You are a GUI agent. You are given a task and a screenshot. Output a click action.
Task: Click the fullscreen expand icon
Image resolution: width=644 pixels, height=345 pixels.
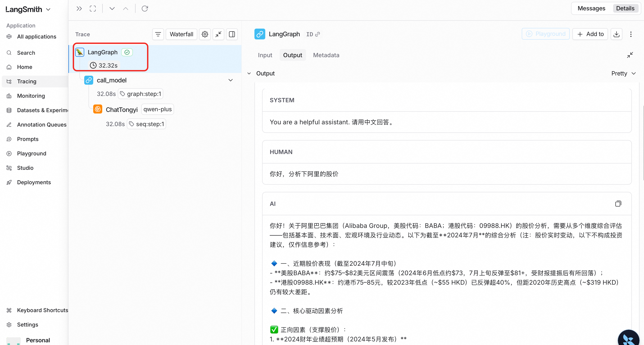tap(93, 9)
